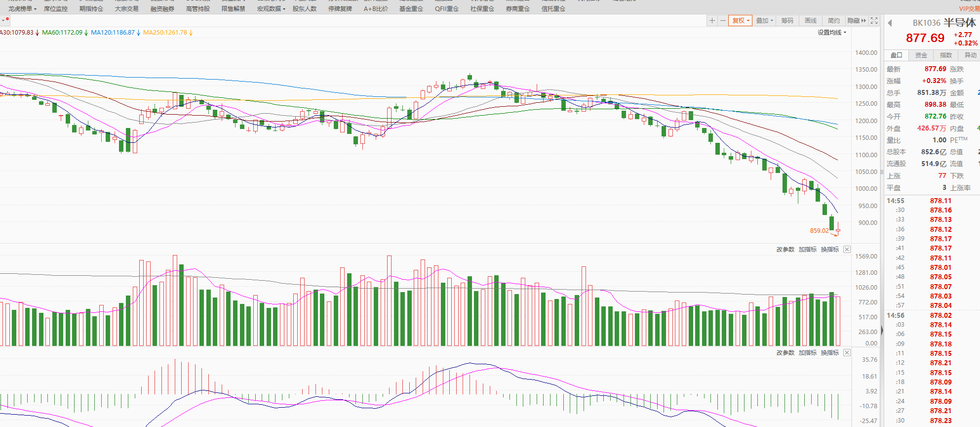Click 改参数 in the volume panel

(785, 250)
